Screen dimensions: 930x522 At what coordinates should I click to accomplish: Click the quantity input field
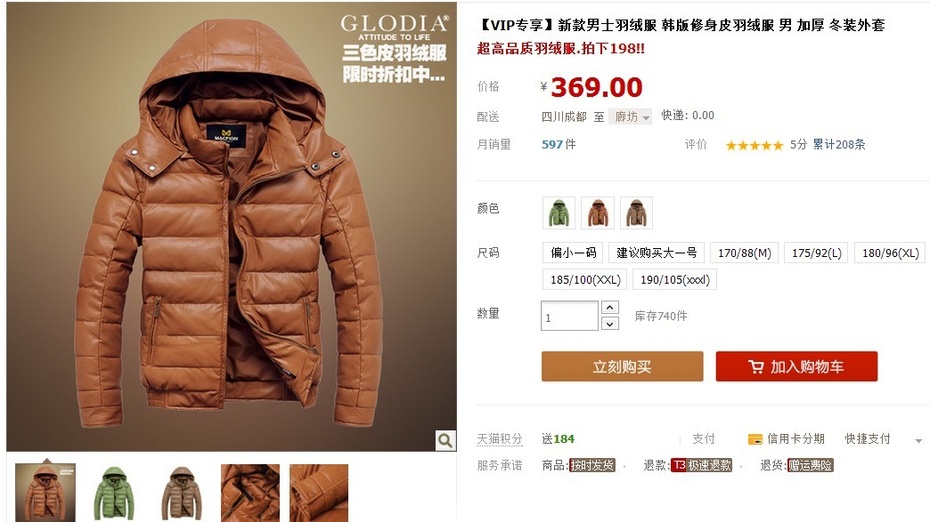(569, 316)
